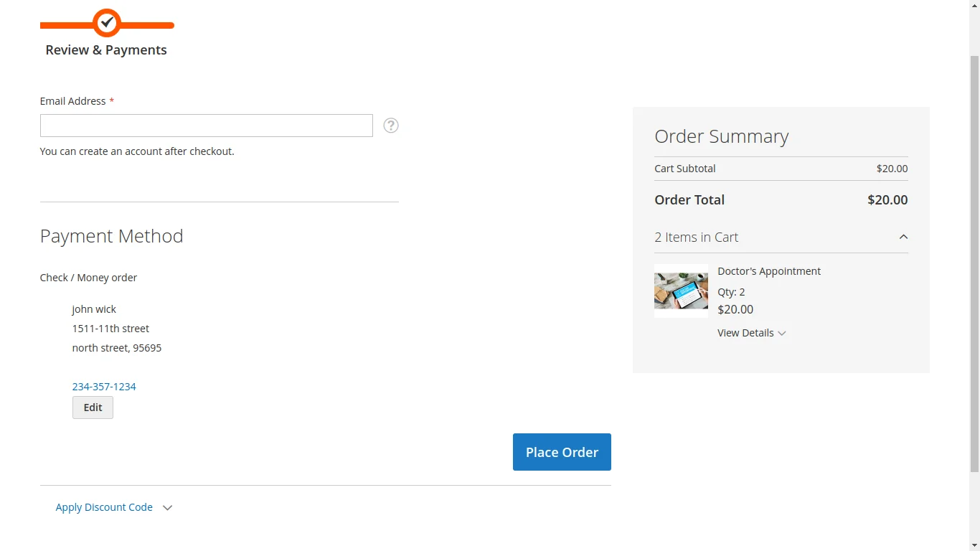Click the checkmark icon on the progress bar
The width and height of the screenshot is (980, 551).
(106, 22)
